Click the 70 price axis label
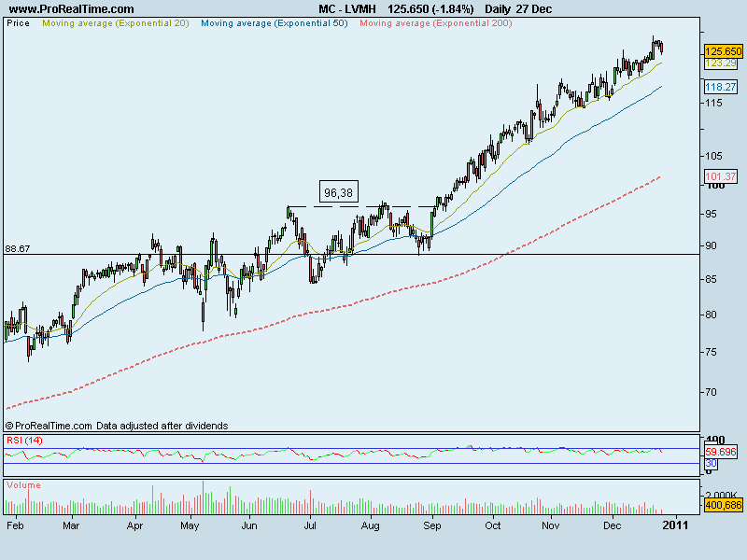This screenshot has height=560, width=747. pyautogui.click(x=711, y=392)
